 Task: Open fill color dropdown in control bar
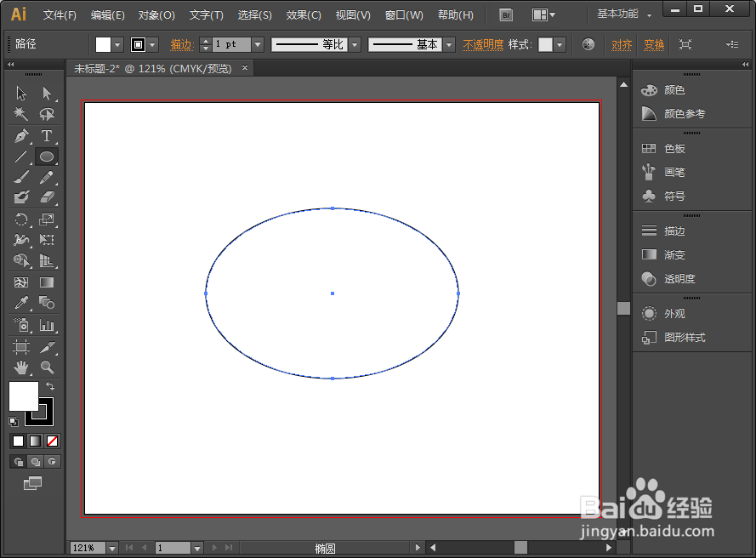click(x=117, y=45)
